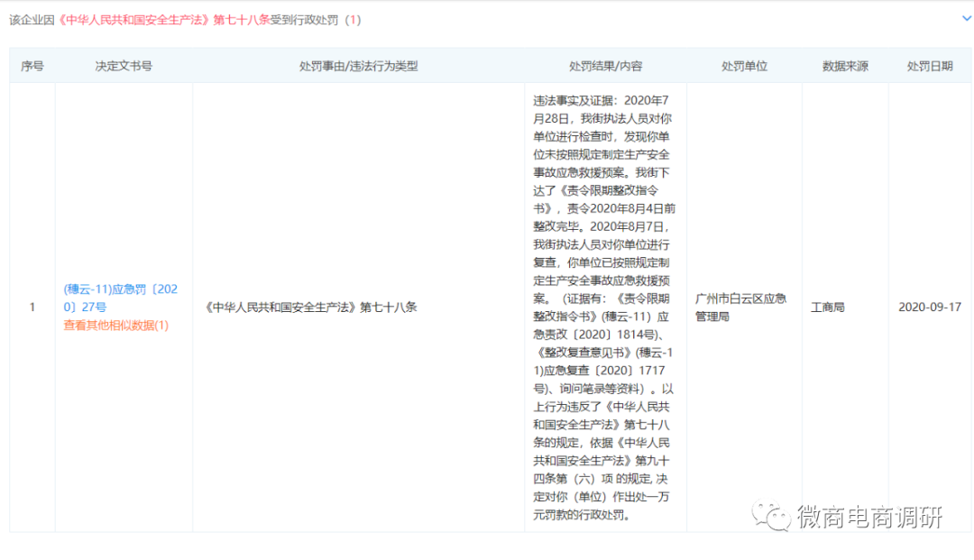Select the 决定文书号 column header
The image size is (974, 560).
124,65
